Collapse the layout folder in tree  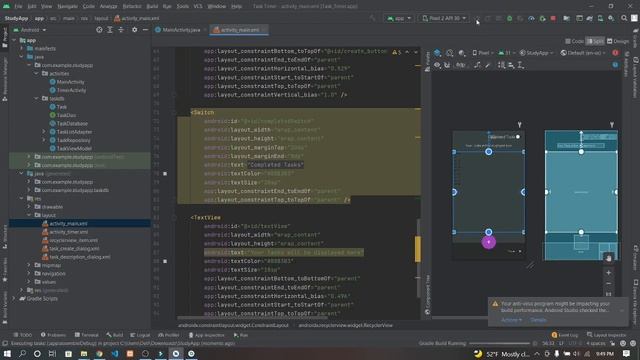point(29,215)
